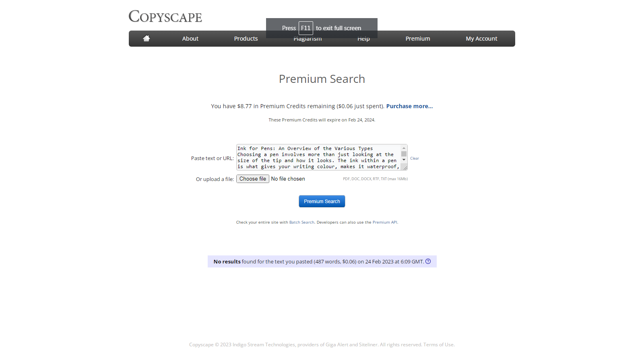The width and height of the screenshot is (644, 362).
Task: Open the About menu
Action: pos(190,39)
